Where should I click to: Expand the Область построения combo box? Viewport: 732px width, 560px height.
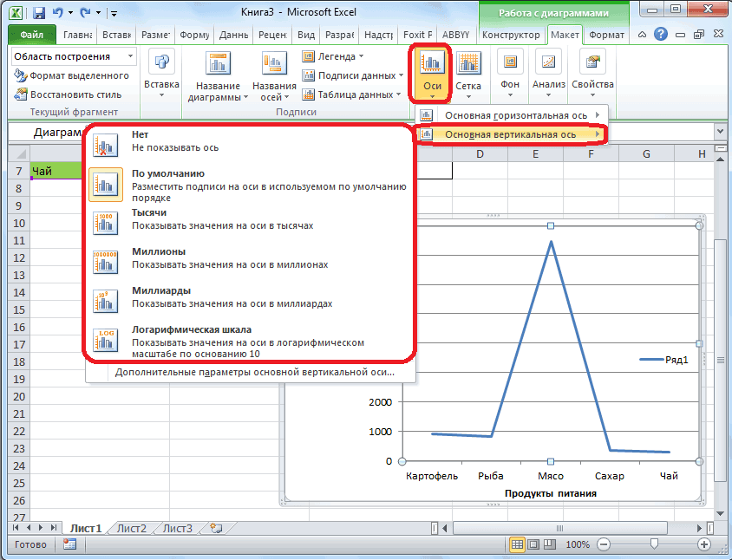(x=131, y=56)
